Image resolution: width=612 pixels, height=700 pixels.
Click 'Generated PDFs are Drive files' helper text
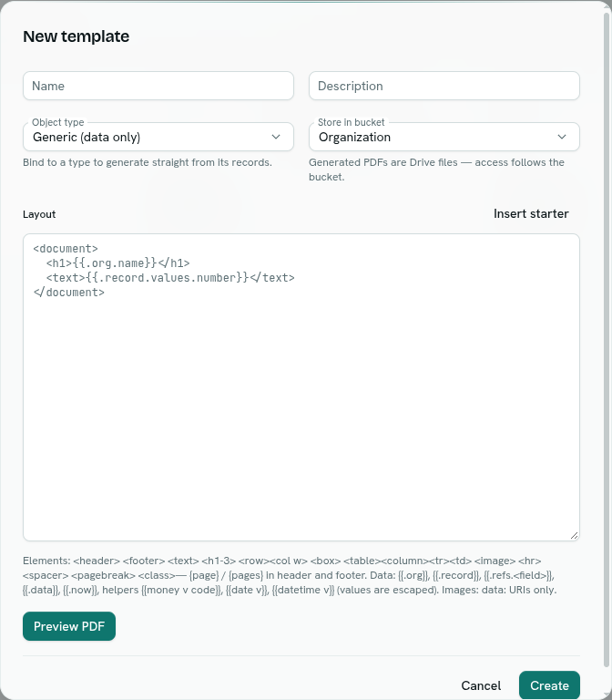[436, 170]
